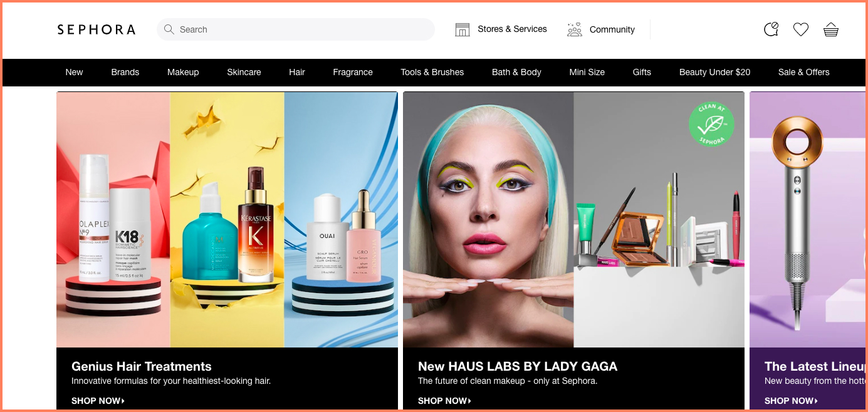Open the Mini Size menu
868x412 pixels.
587,72
